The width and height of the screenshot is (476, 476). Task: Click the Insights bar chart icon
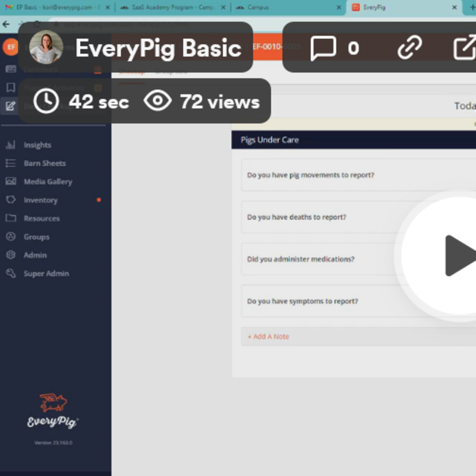[x=11, y=145]
